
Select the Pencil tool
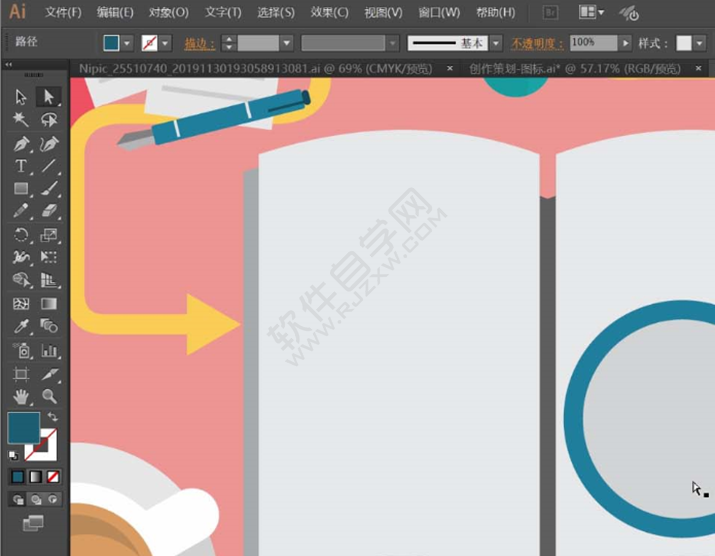click(21, 211)
